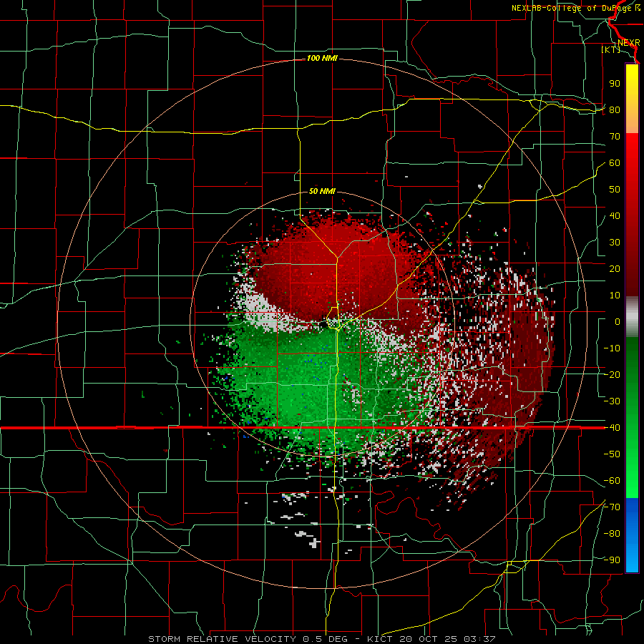Select the positive 10 scale value
This screenshot has width=644, height=644.
(x=615, y=296)
